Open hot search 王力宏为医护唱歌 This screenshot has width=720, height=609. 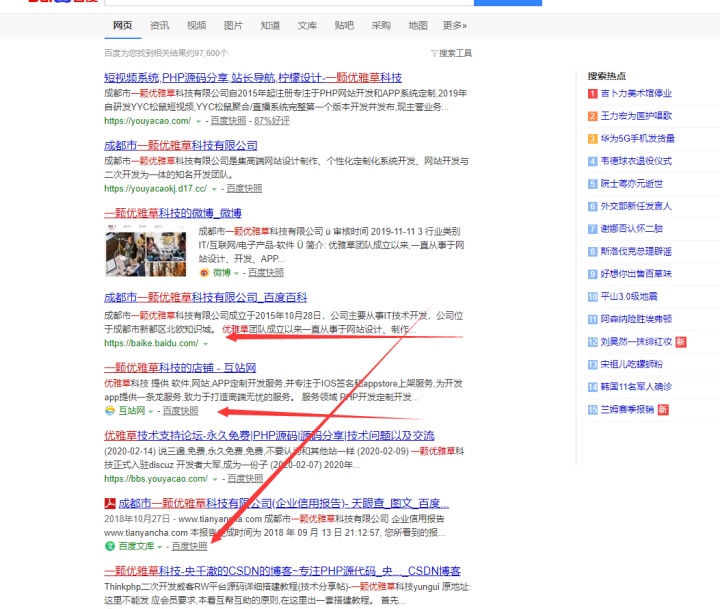tap(636, 116)
